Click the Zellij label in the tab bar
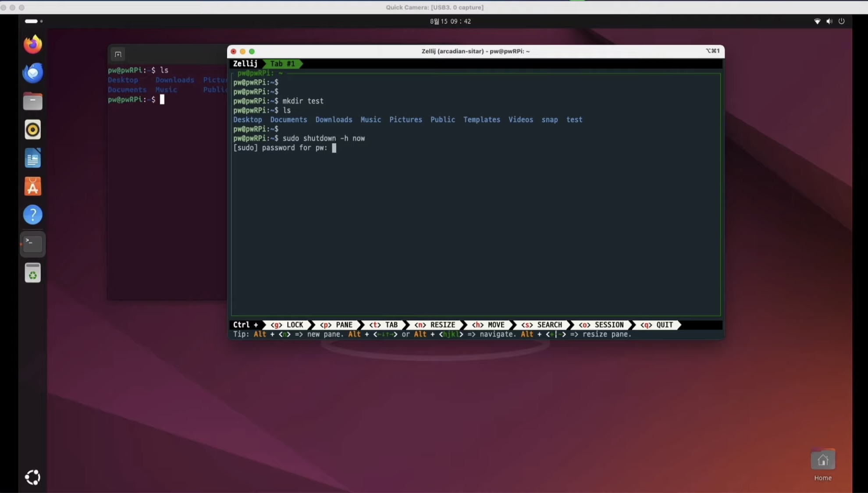The image size is (868, 493). click(245, 64)
